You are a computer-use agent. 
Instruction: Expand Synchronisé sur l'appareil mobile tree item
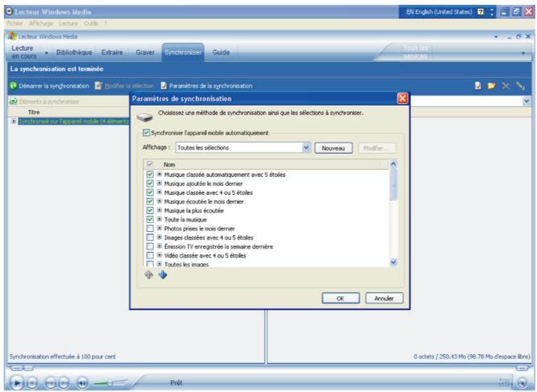[x=14, y=122]
